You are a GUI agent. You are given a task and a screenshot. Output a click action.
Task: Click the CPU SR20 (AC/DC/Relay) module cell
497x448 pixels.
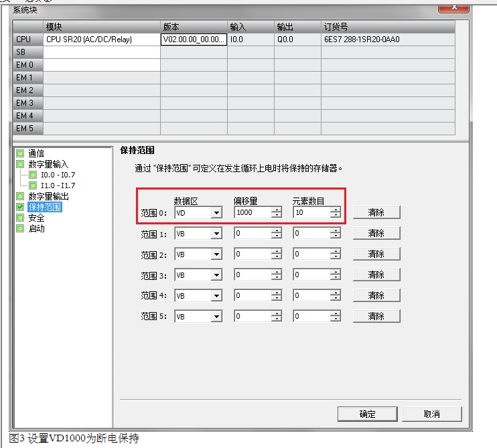pyautogui.click(x=102, y=40)
